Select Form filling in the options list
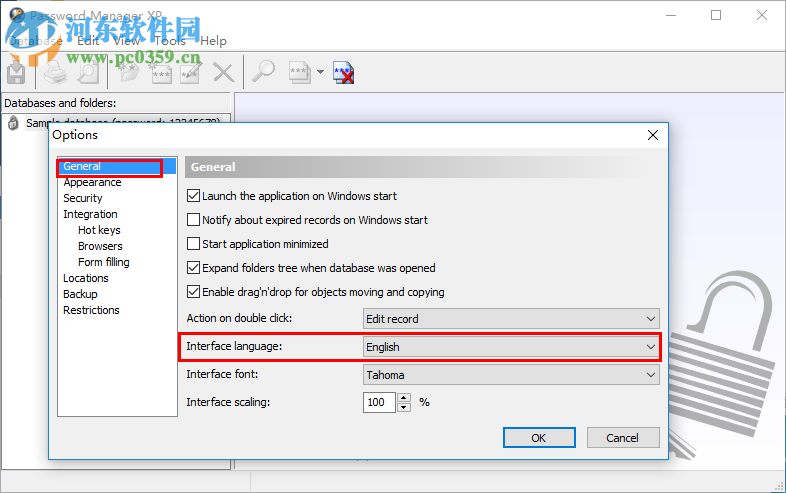786x493 pixels. [104, 262]
